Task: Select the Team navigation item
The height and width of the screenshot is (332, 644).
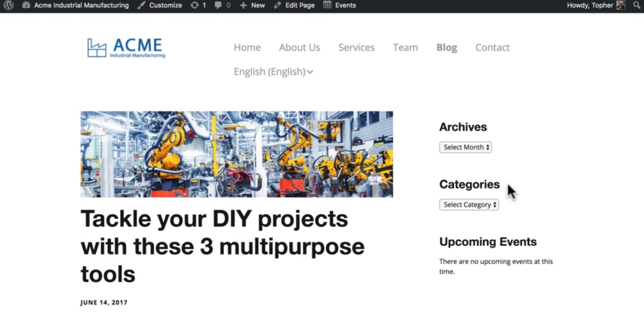Action: 405,47
